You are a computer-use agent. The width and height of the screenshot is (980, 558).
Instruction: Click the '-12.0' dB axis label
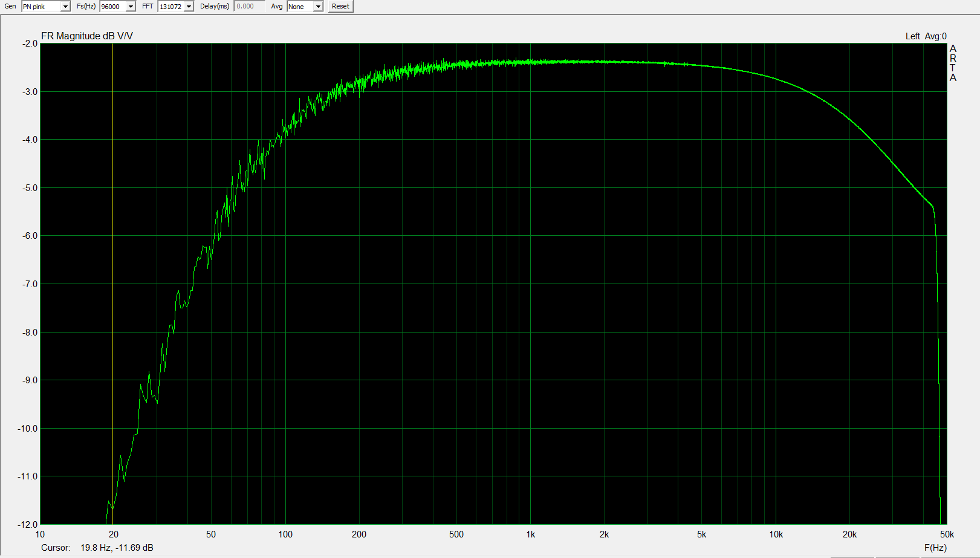coord(28,525)
